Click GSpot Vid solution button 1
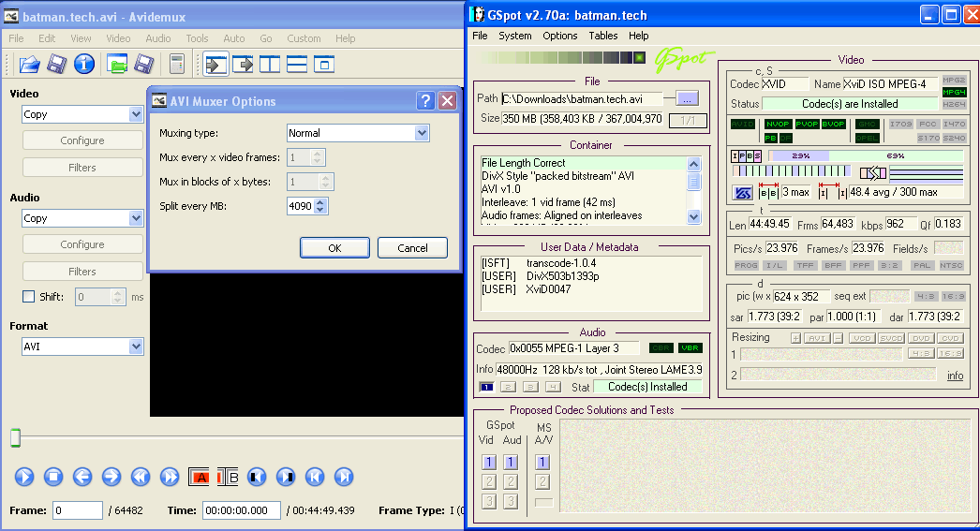Viewport: 980px width, 531px height. coord(489,463)
